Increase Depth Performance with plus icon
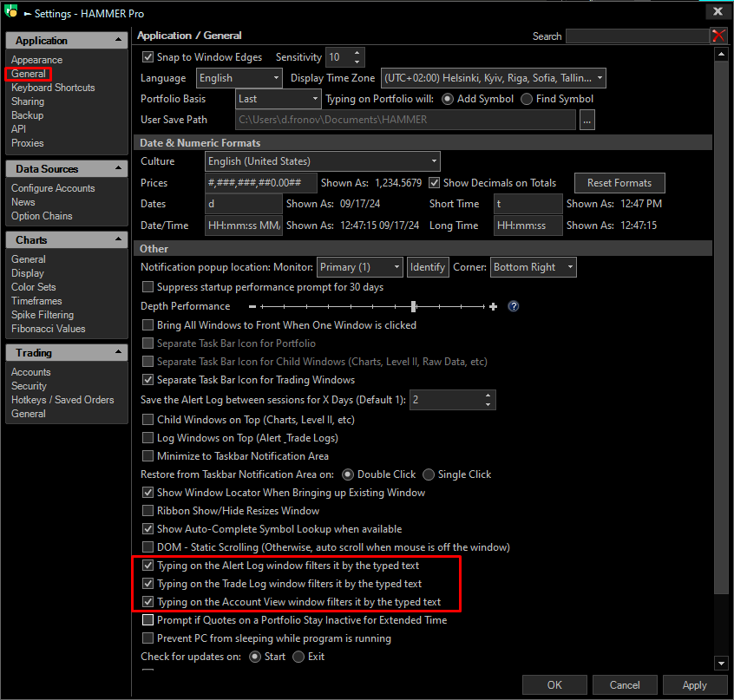 493,307
